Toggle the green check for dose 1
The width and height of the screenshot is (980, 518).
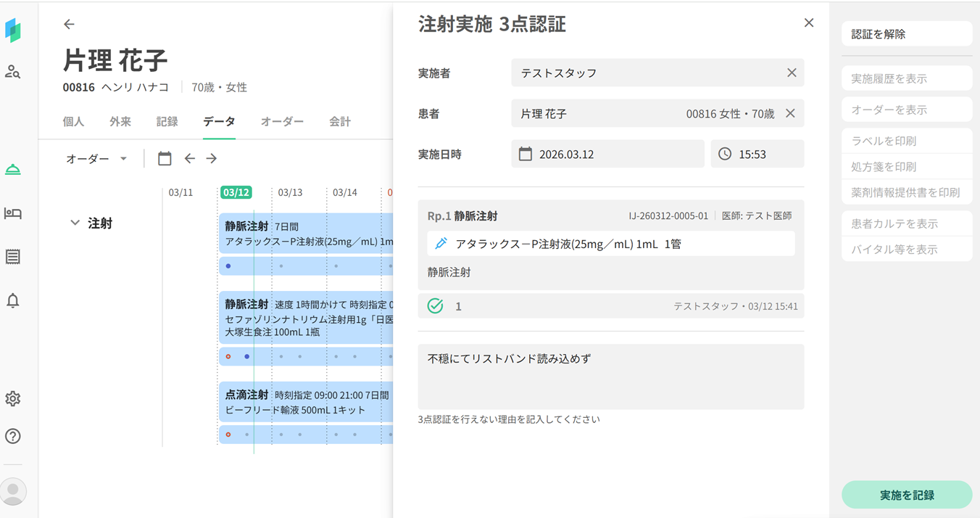(x=435, y=306)
